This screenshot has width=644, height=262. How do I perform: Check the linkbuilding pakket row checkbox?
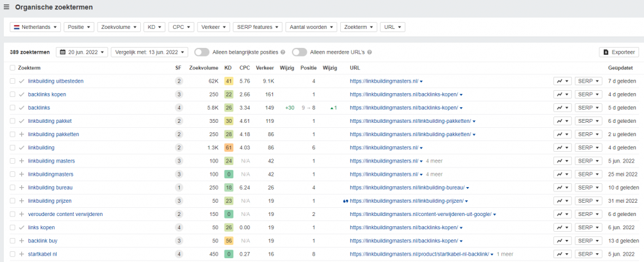pyautogui.click(x=13, y=121)
